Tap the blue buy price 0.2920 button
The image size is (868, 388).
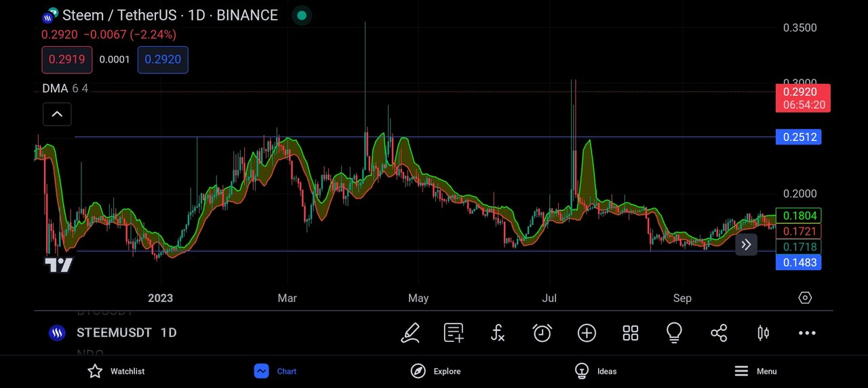tap(163, 60)
